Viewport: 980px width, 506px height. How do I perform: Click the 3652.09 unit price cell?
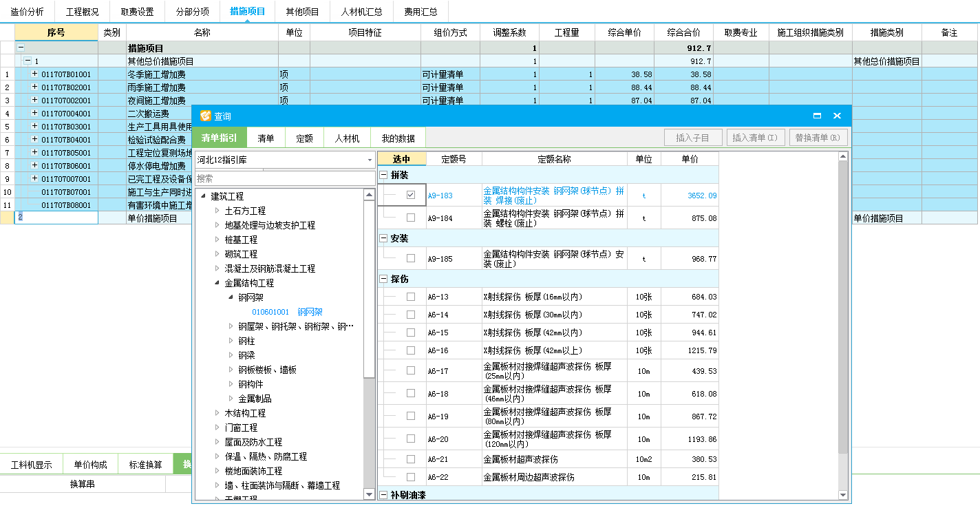pyautogui.click(x=690, y=196)
